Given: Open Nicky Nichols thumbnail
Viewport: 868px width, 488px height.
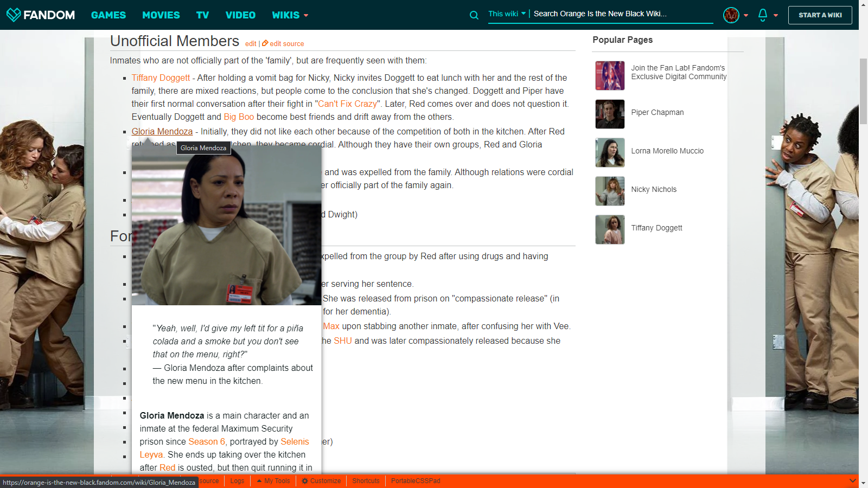Looking at the screenshot, I should (x=610, y=191).
